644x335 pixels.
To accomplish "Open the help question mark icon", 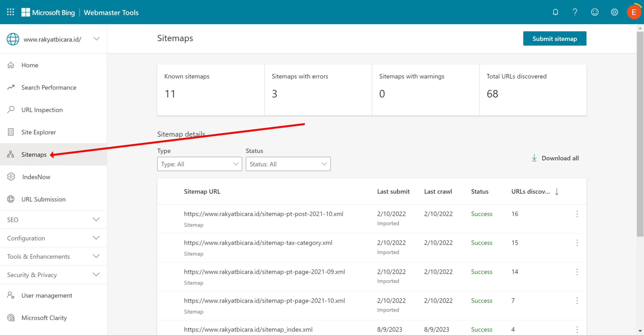I will coord(575,12).
